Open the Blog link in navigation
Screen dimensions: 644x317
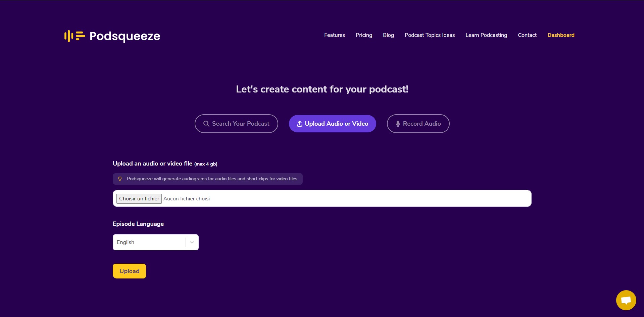click(x=388, y=35)
